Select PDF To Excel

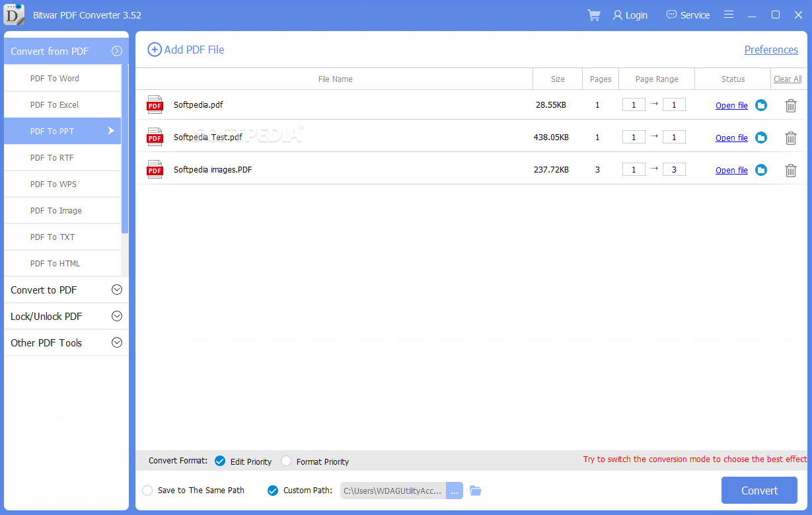62,104
